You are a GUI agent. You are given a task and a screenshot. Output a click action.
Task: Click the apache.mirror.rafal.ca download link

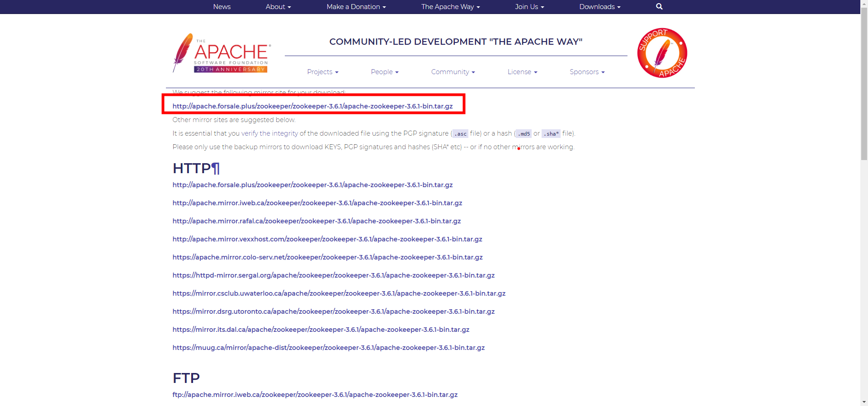pyautogui.click(x=316, y=221)
